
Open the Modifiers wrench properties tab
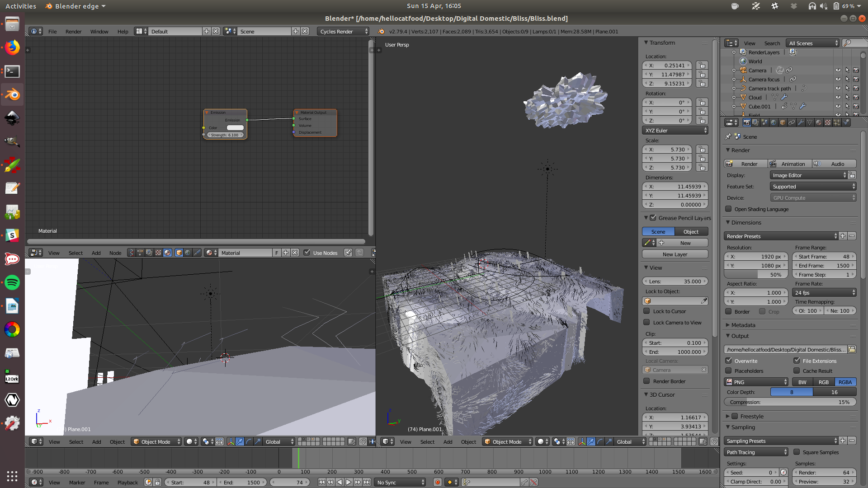coord(801,122)
